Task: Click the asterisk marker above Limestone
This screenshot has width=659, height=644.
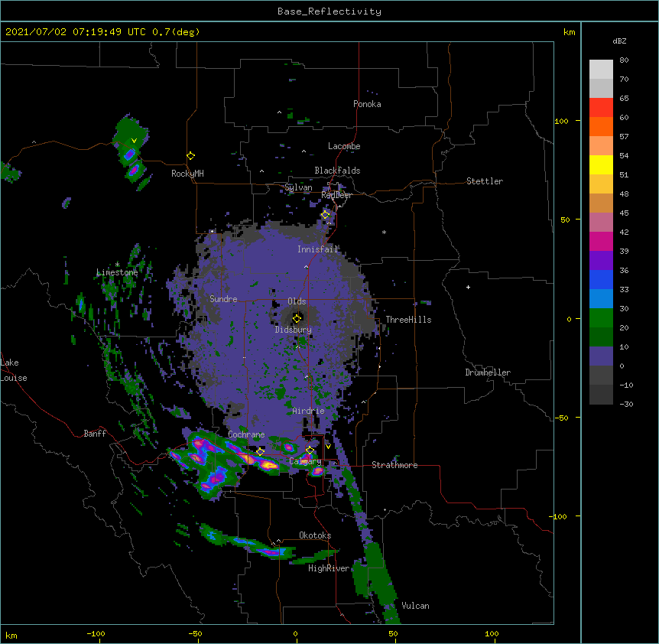Action: point(117,265)
